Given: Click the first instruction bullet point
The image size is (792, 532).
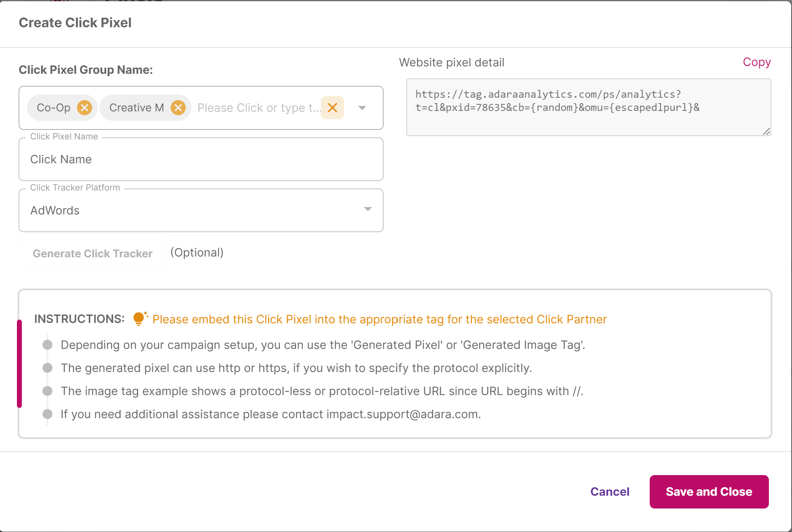Looking at the screenshot, I should click(48, 345).
